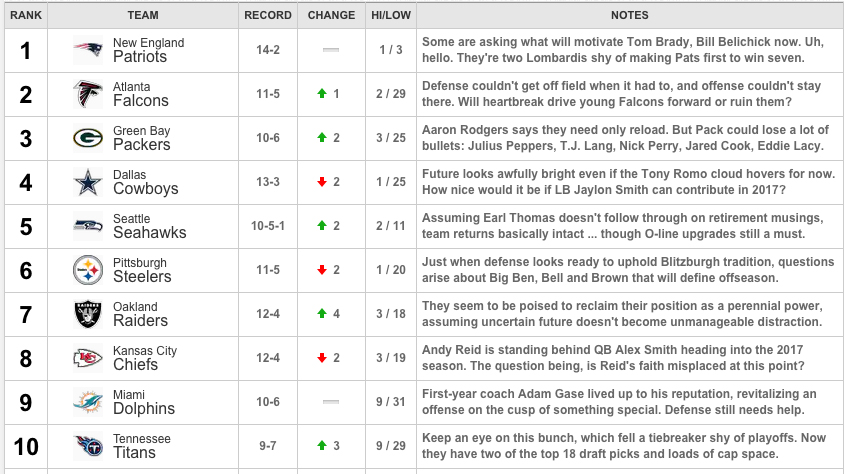844x474 pixels.
Task: Click the Cowboys red down arrow
Action: tap(322, 182)
